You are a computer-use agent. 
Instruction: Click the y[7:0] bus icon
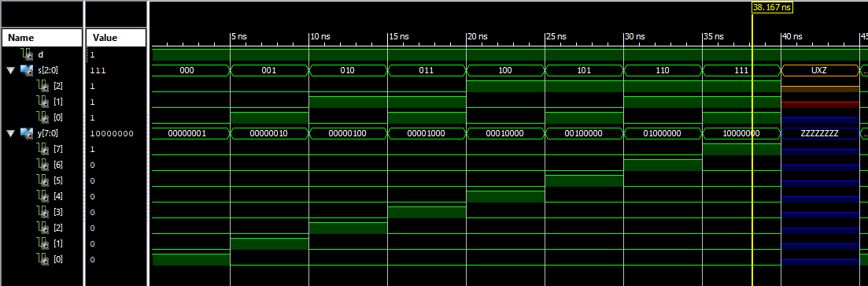[26, 133]
